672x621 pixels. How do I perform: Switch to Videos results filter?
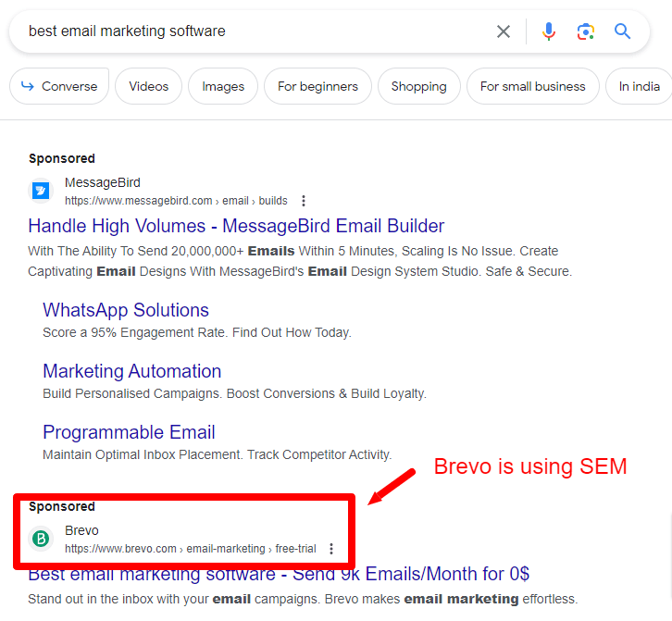[149, 86]
